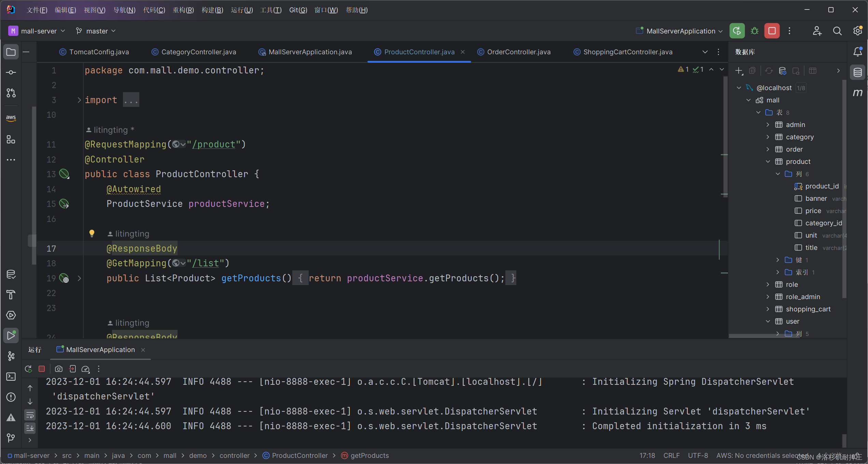Open the Project tool window icon
The image size is (868, 464).
coord(11,52)
